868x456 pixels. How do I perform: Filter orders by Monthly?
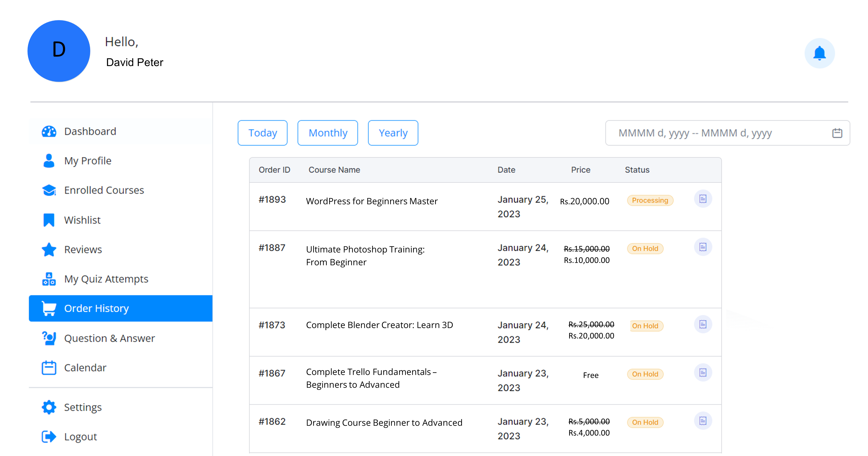(327, 133)
